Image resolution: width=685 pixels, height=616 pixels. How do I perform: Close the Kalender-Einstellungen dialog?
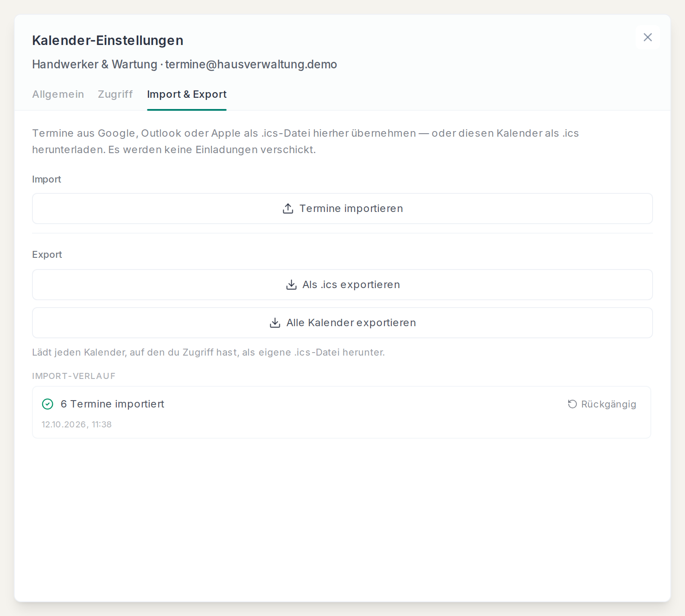[647, 37]
